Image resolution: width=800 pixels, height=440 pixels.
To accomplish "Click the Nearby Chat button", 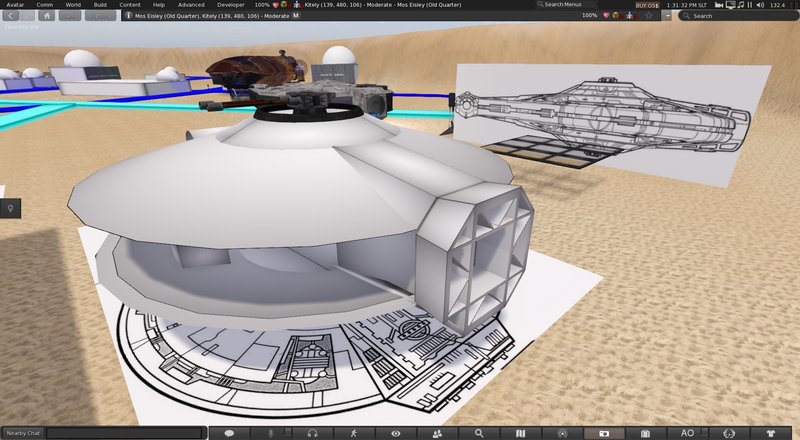I will tap(23, 433).
